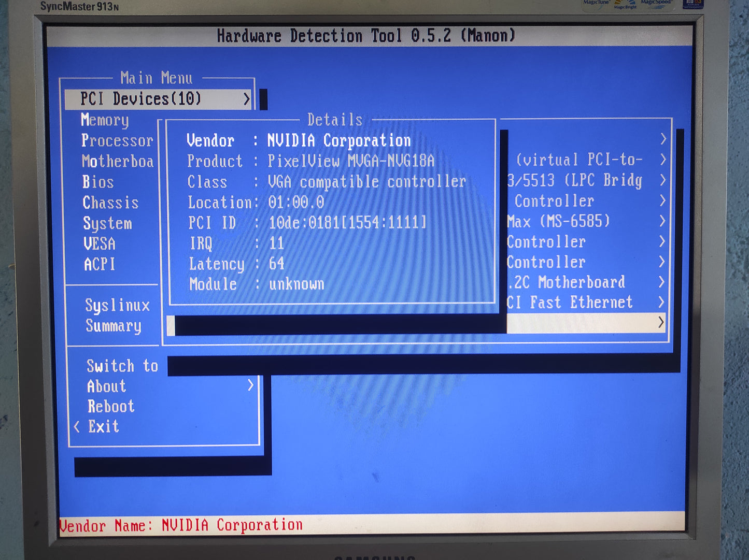Image resolution: width=749 pixels, height=560 pixels.
Task: Open the Summary menu item
Action: tap(113, 326)
